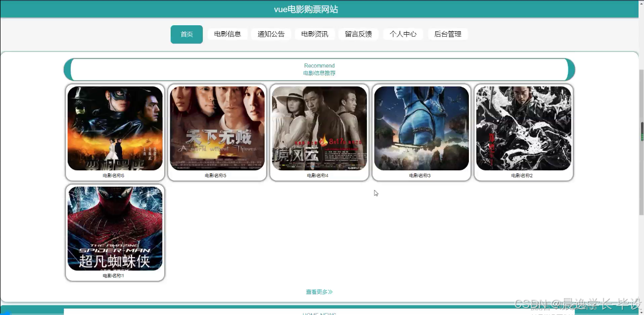Open the 电影名称6 movie poster
The image size is (644, 315).
point(115,128)
